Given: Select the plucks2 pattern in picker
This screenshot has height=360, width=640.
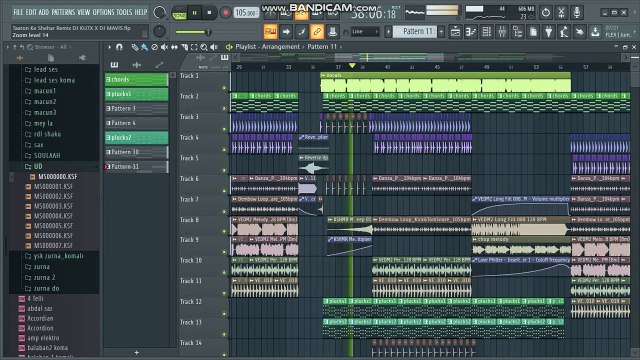Looking at the screenshot, I should click(x=136, y=138).
